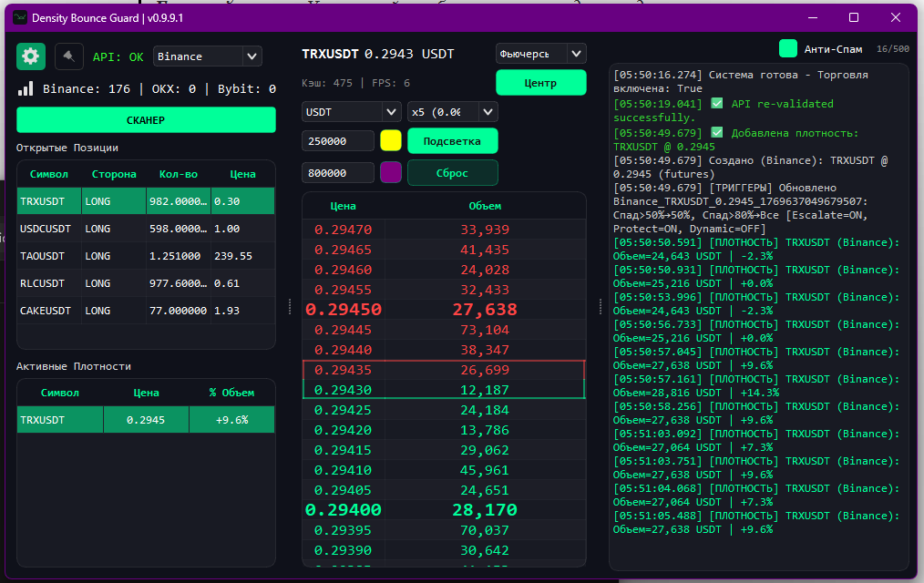The width and height of the screenshot is (924, 583).
Task: Click the 800000 volume input field
Action: 338,172
